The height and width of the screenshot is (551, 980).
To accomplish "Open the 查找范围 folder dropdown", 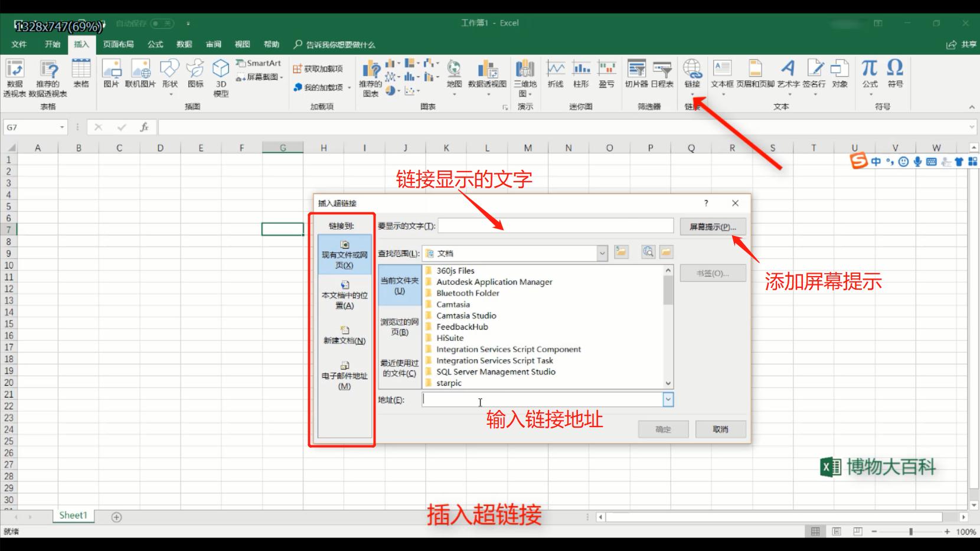I will tap(602, 252).
